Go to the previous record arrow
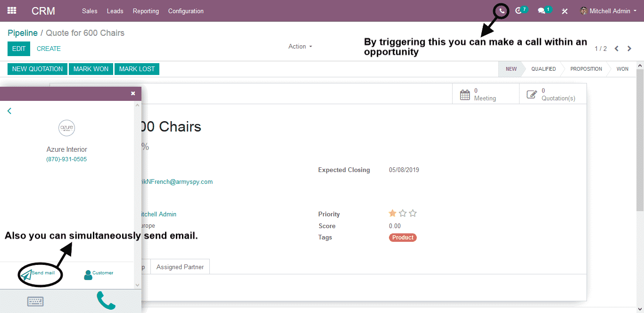 [x=617, y=49]
